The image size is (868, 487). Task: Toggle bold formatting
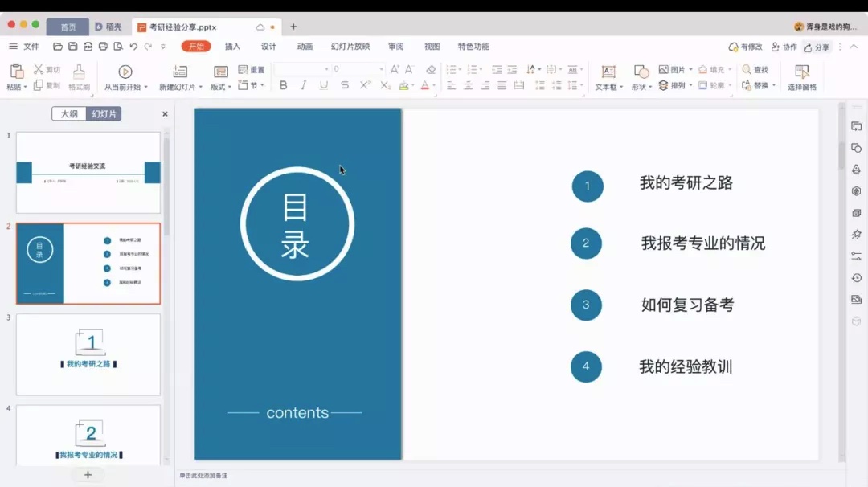point(284,85)
